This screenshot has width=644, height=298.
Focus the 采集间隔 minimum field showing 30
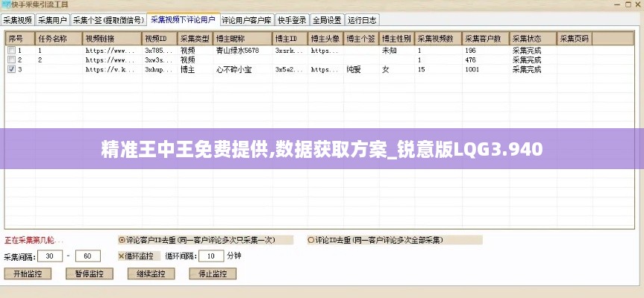coord(50,256)
